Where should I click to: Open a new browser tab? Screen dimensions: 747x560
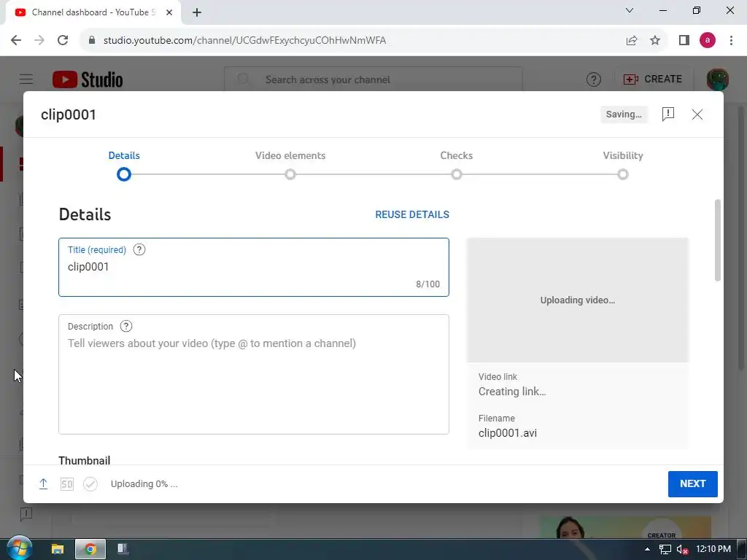coord(197,12)
